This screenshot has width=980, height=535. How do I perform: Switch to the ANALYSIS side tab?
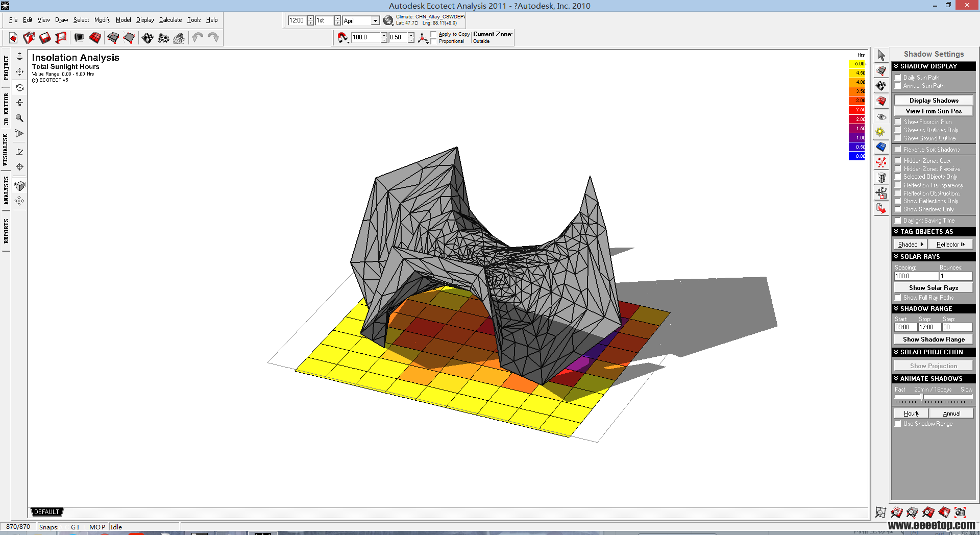coord(6,190)
